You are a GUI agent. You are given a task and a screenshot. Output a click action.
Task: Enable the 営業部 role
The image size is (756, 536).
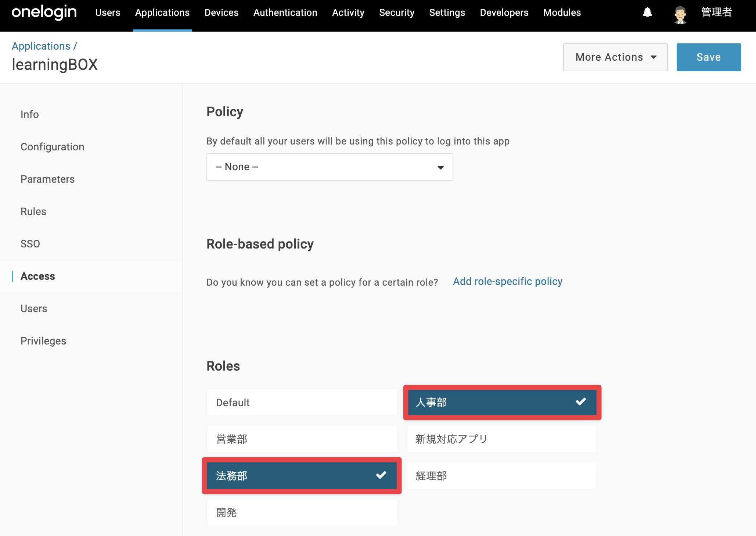[x=302, y=439]
